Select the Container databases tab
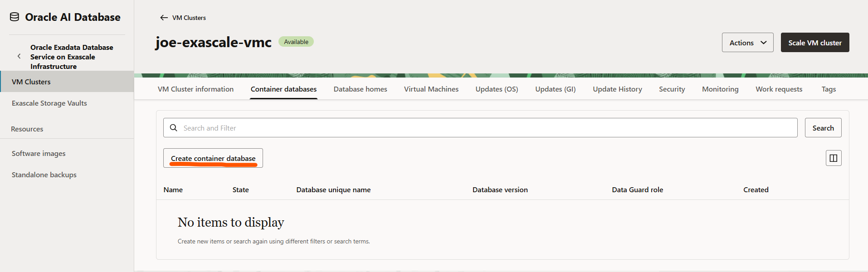 click(283, 89)
